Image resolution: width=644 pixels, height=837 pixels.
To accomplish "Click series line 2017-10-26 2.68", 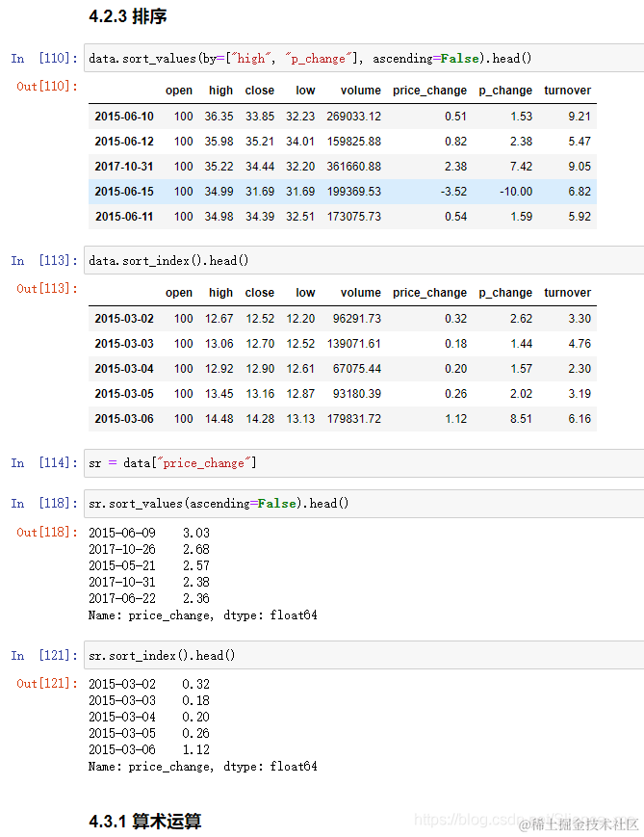I will pyautogui.click(x=149, y=549).
